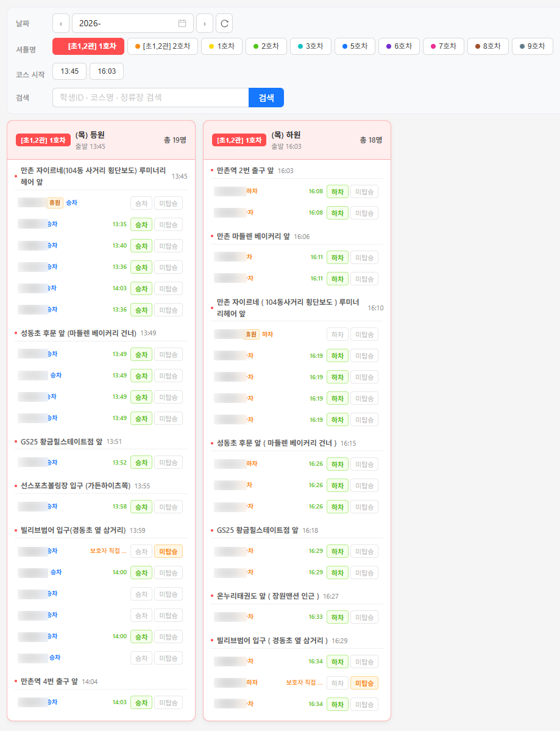560x731 pixels.
Task: Select the green 2호차 shuttle tab
Action: pos(266,46)
